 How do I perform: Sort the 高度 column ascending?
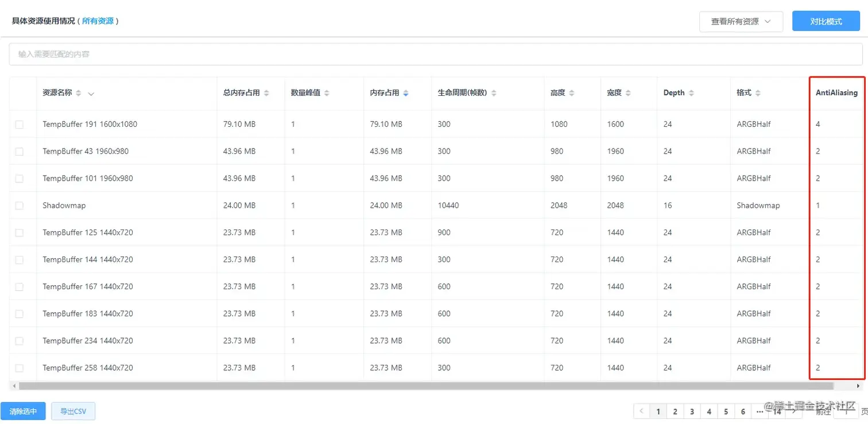(571, 92)
